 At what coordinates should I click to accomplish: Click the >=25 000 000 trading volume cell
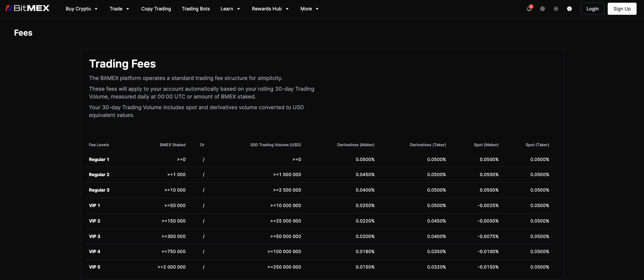click(x=286, y=221)
